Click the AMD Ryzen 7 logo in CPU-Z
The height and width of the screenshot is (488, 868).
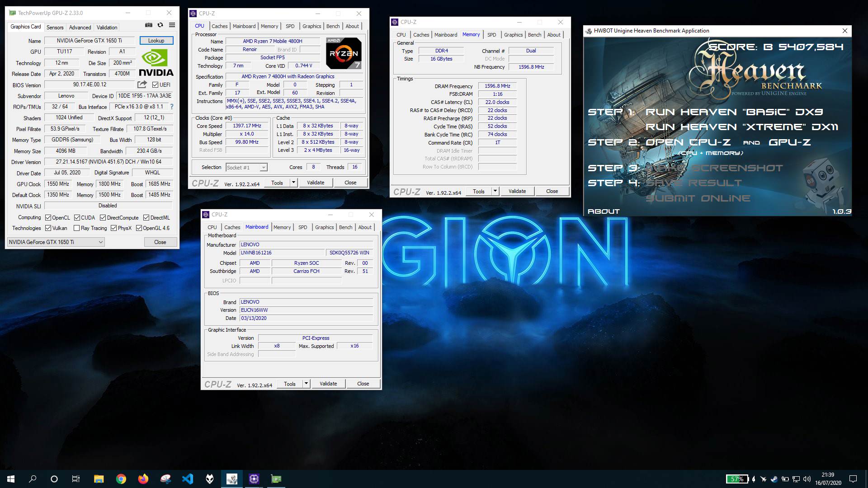pos(344,53)
